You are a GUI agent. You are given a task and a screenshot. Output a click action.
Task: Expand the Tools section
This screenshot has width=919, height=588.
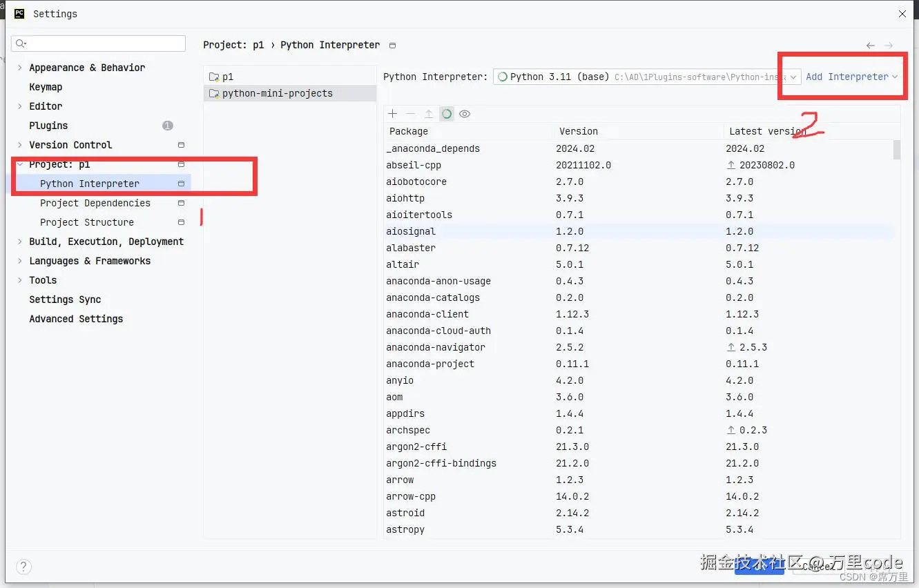click(19, 280)
